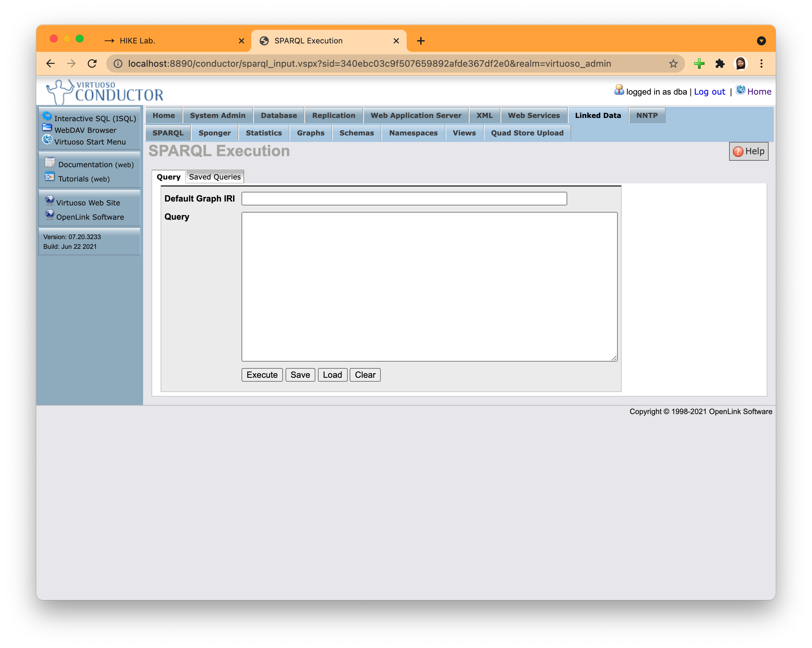
Task: Open the Database tab
Action: [x=279, y=115]
